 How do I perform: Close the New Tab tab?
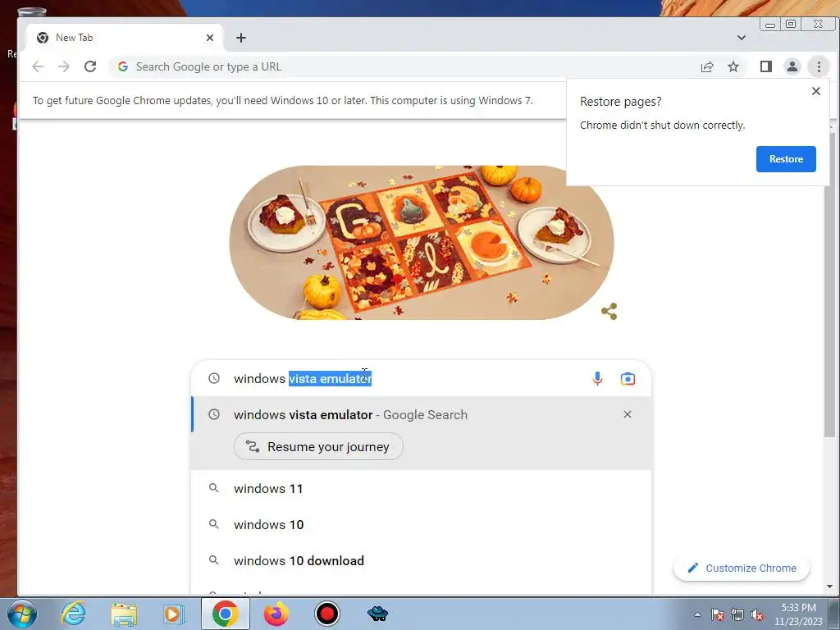coord(210,38)
